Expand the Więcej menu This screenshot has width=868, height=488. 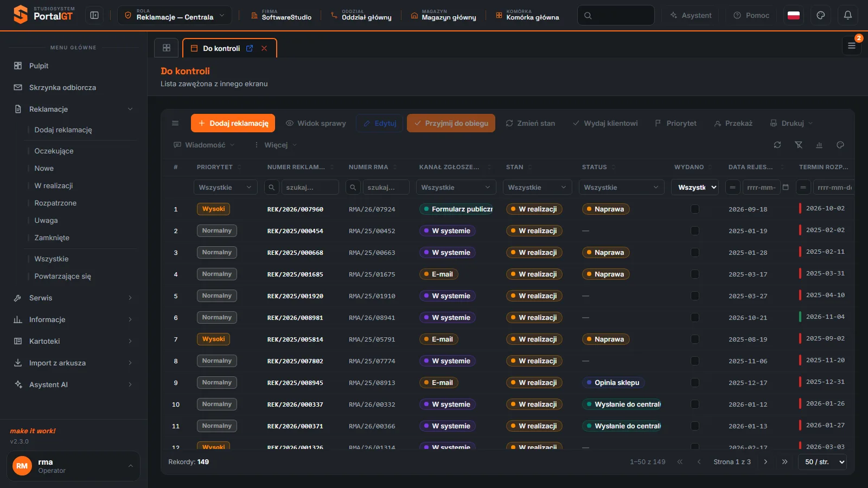pos(276,145)
